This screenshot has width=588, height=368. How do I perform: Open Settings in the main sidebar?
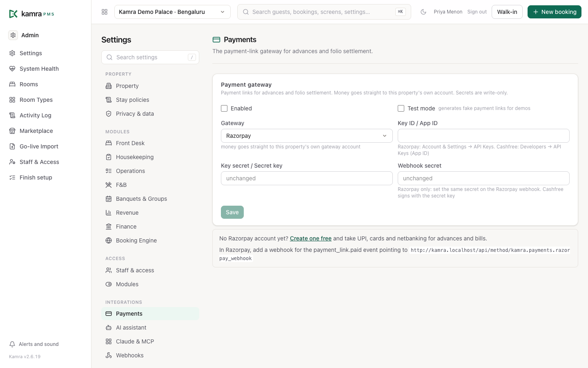click(x=45, y=53)
